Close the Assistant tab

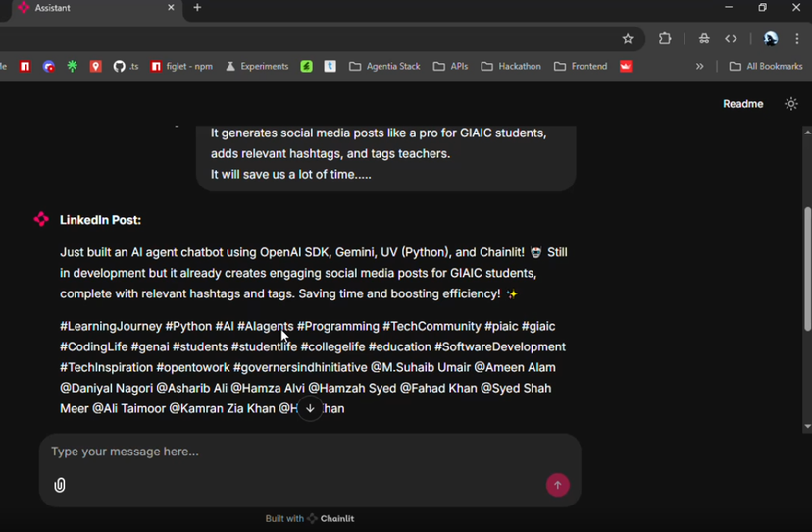[171, 8]
